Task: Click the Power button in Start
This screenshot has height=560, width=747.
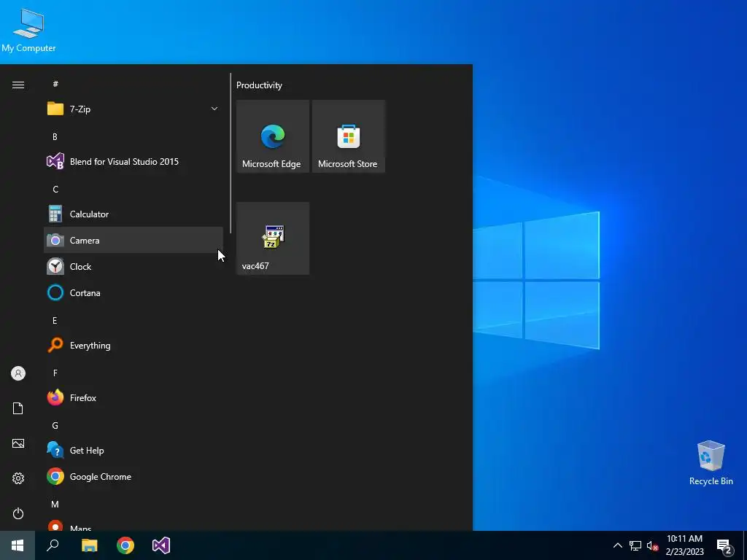Action: pos(18,513)
